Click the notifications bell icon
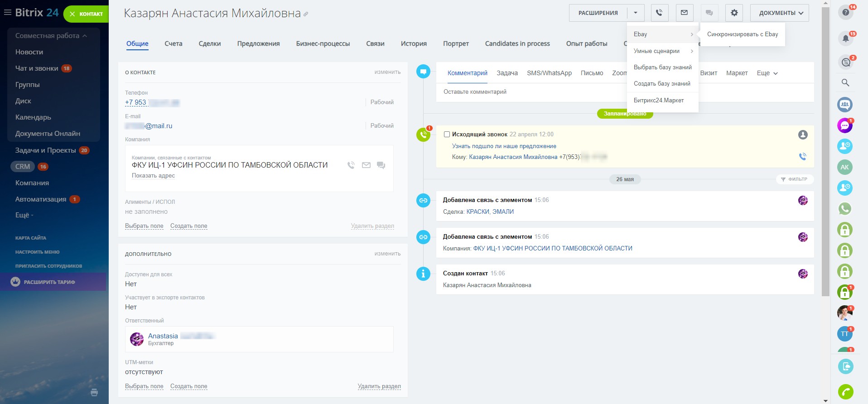 point(845,38)
